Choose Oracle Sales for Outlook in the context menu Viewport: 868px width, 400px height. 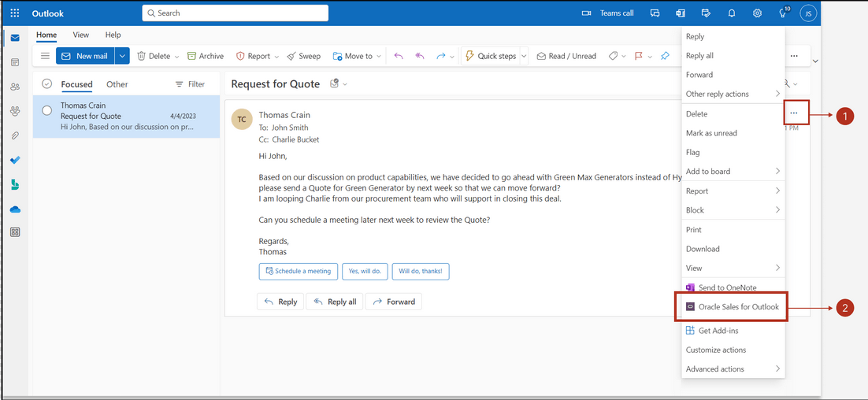[732, 306]
